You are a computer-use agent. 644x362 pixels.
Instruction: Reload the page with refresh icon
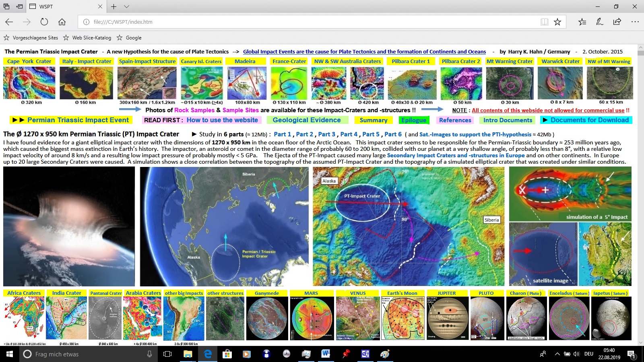tap(44, 22)
